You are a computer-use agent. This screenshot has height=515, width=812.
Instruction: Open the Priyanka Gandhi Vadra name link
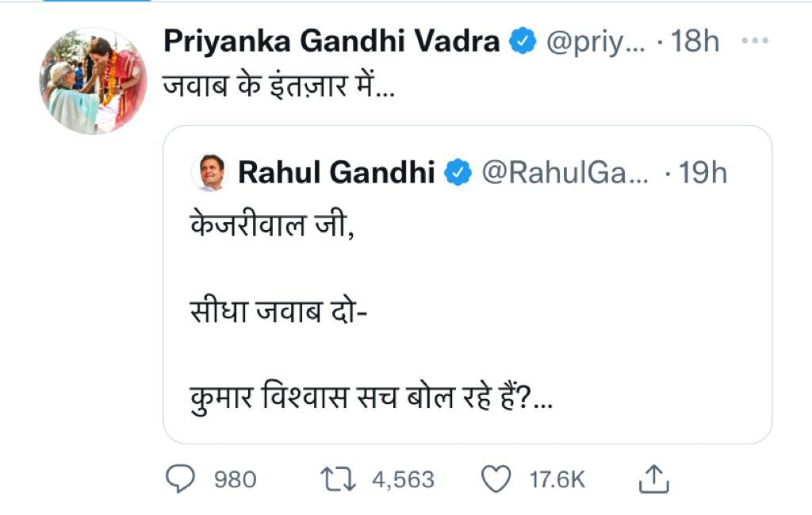pos(331,42)
